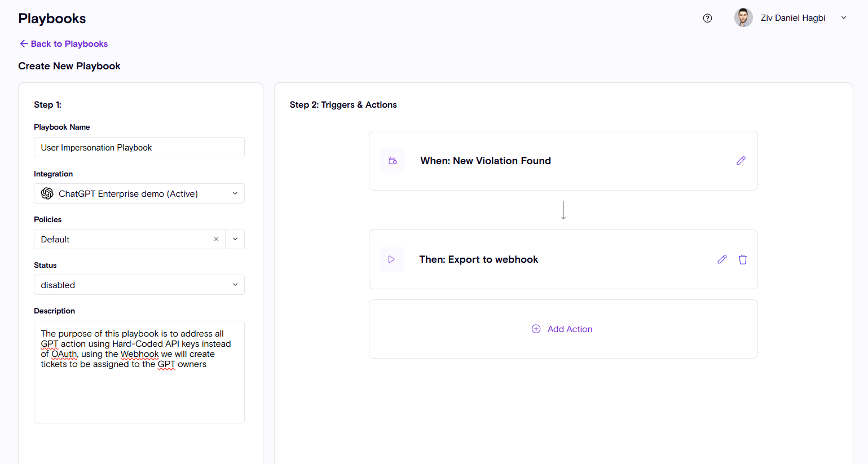The height and width of the screenshot is (464, 868).
Task: Click the play icon beside Export to webhook
Action: 391,259
